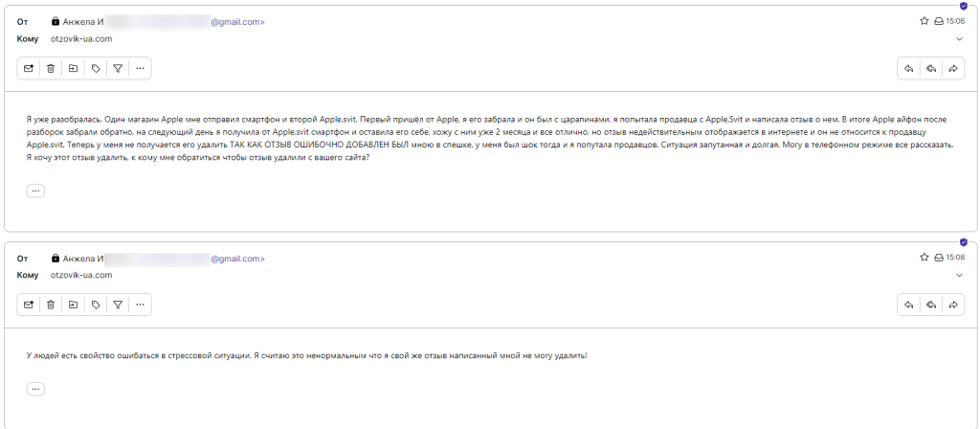Viewport: 980px width, 429px height.
Task: Delete the first email with trash icon
Action: [51, 68]
